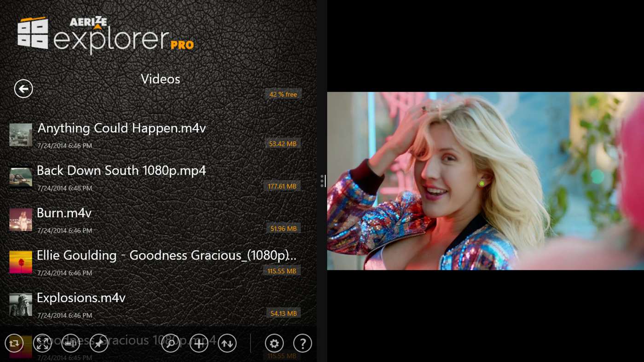Click the 177.61 MB size label
Image resolution: width=644 pixels, height=362 pixels.
(x=282, y=186)
